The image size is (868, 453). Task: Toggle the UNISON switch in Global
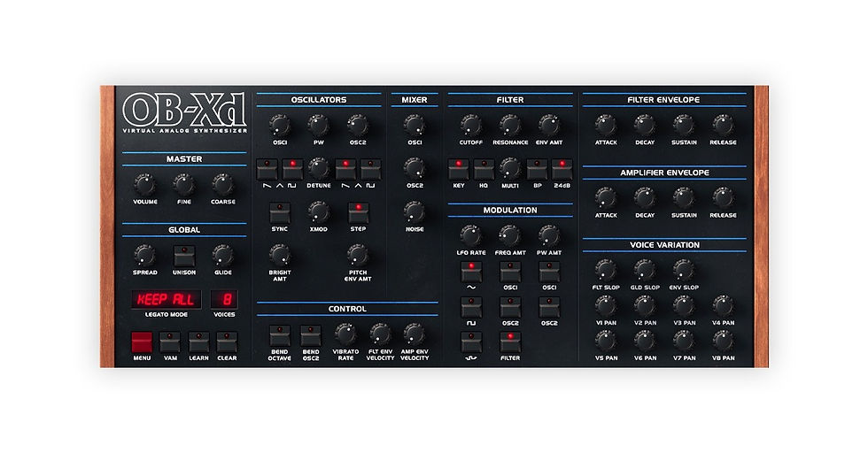point(184,257)
